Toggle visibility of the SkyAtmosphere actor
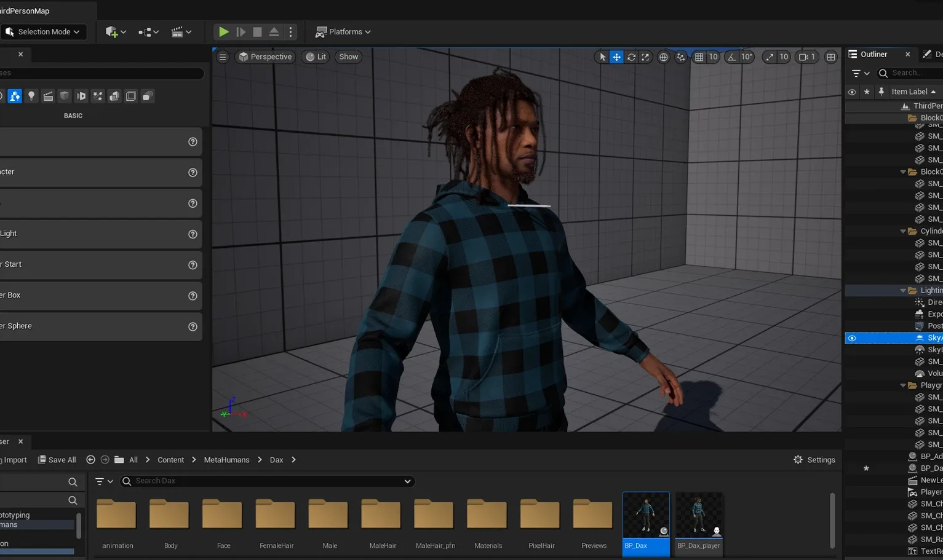This screenshot has height=560, width=943. click(852, 337)
